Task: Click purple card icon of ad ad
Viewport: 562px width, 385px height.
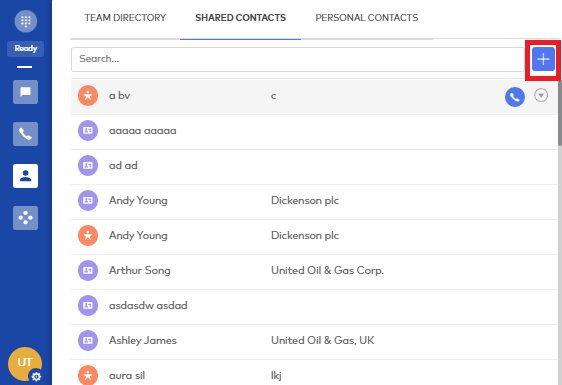Action: coord(88,165)
